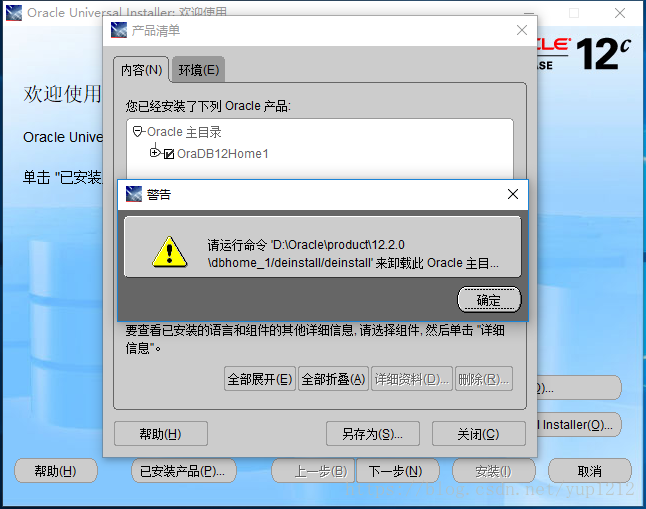The height and width of the screenshot is (509, 646).
Task: Collapse the Oracle 主目录 tree node
Action: [138, 131]
